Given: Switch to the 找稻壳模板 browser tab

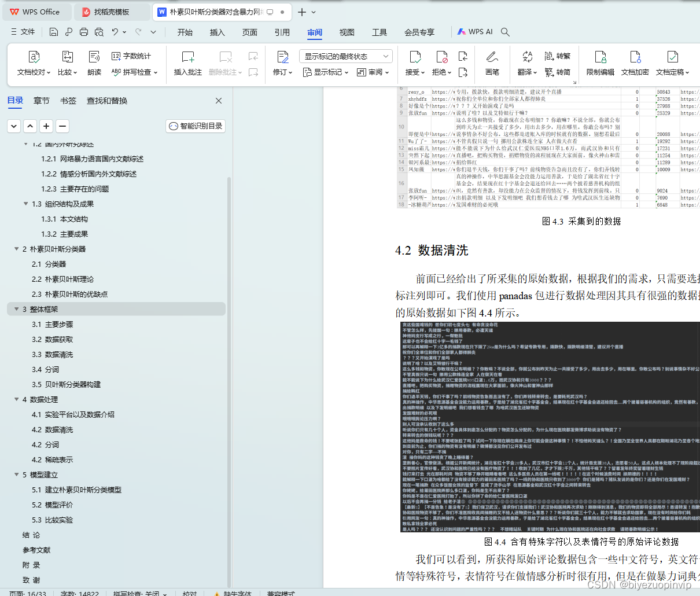Looking at the screenshot, I should tap(110, 12).
